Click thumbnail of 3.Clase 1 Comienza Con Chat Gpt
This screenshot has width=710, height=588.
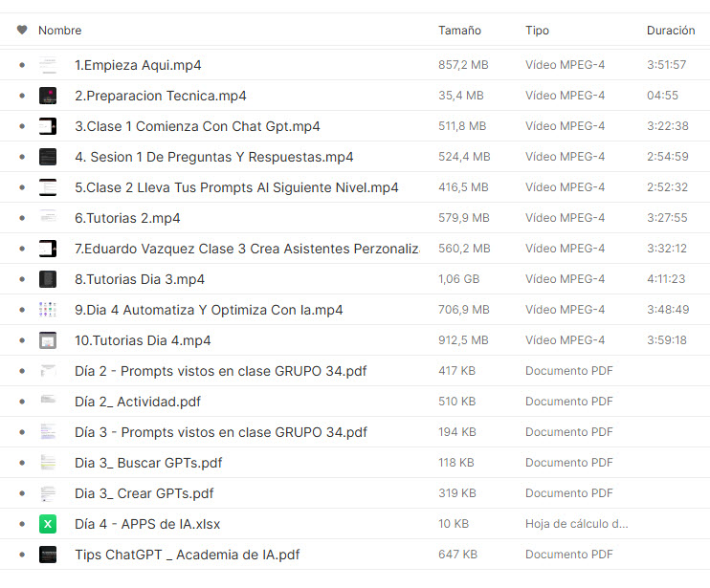(x=48, y=126)
